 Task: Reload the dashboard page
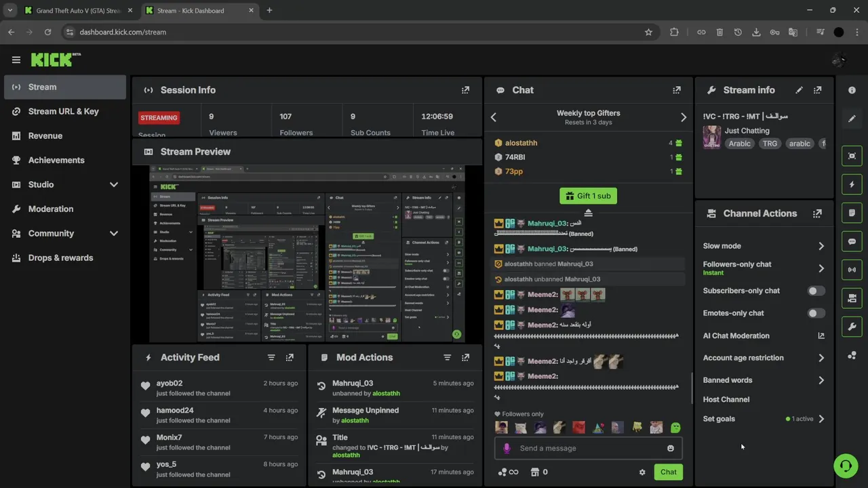click(47, 32)
